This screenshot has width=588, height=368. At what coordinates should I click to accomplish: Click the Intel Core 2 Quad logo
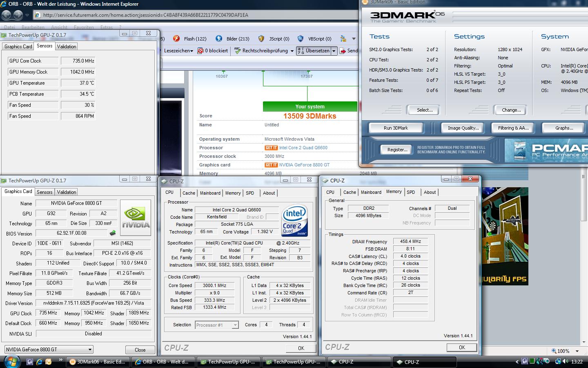294,220
